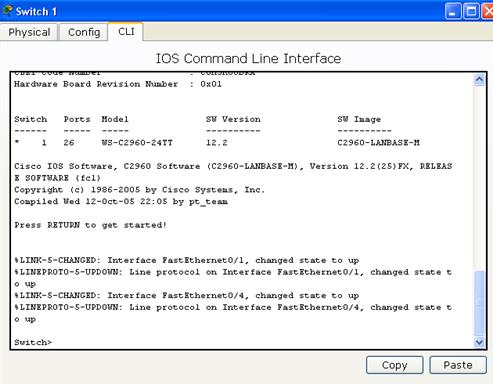Minimize the Switch 1 window

453,12
